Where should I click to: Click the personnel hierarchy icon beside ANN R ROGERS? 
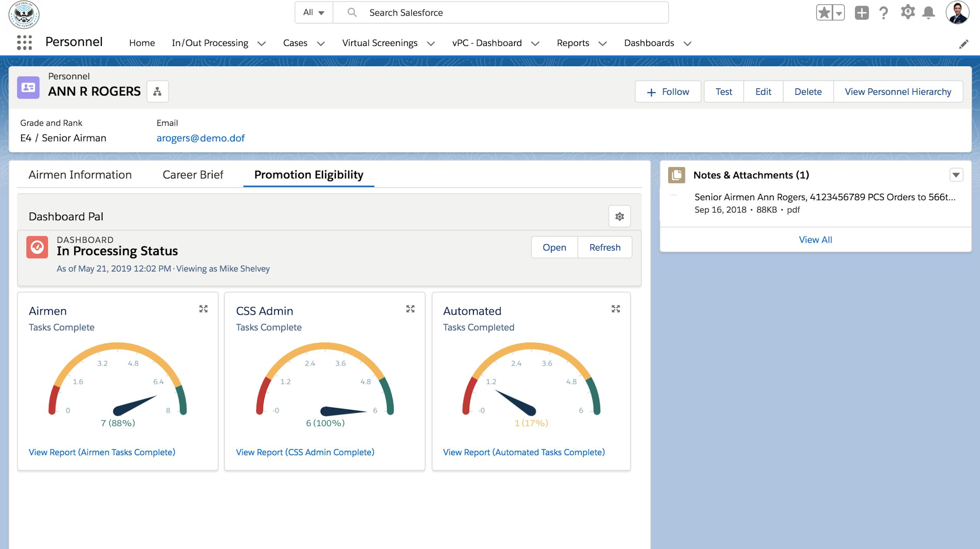(157, 91)
